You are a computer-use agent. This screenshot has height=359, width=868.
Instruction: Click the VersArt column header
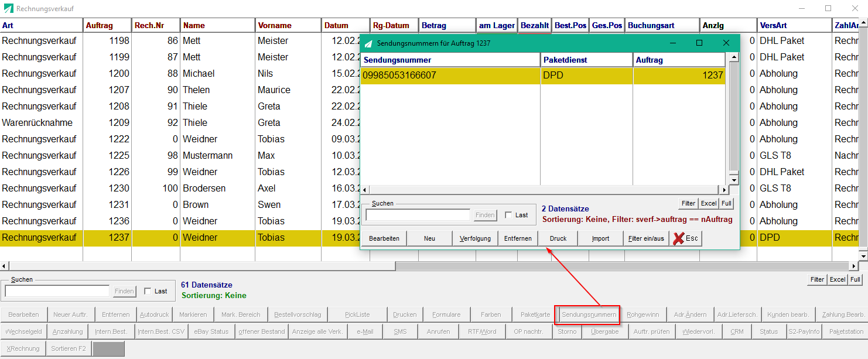794,25
